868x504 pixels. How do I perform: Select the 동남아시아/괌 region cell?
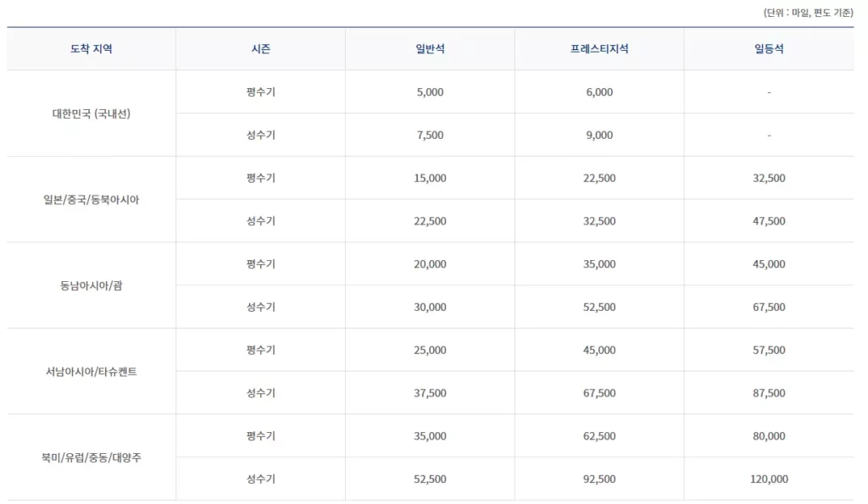pos(92,285)
